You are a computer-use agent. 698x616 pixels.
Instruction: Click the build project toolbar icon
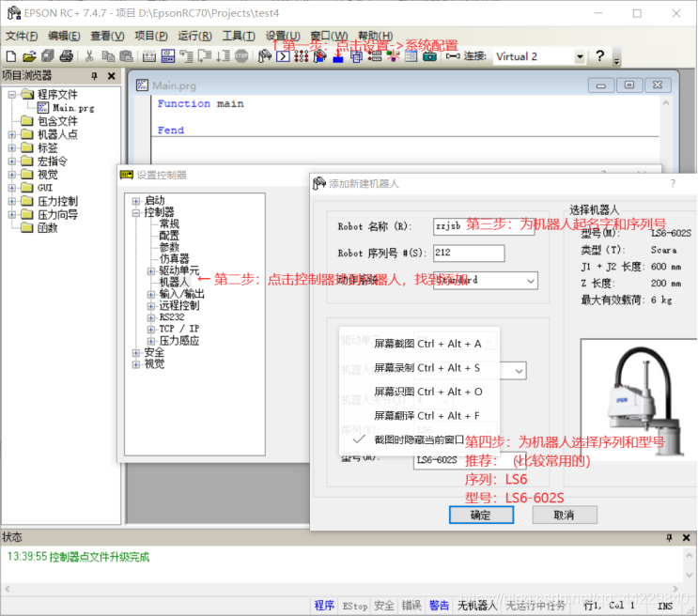(149, 56)
